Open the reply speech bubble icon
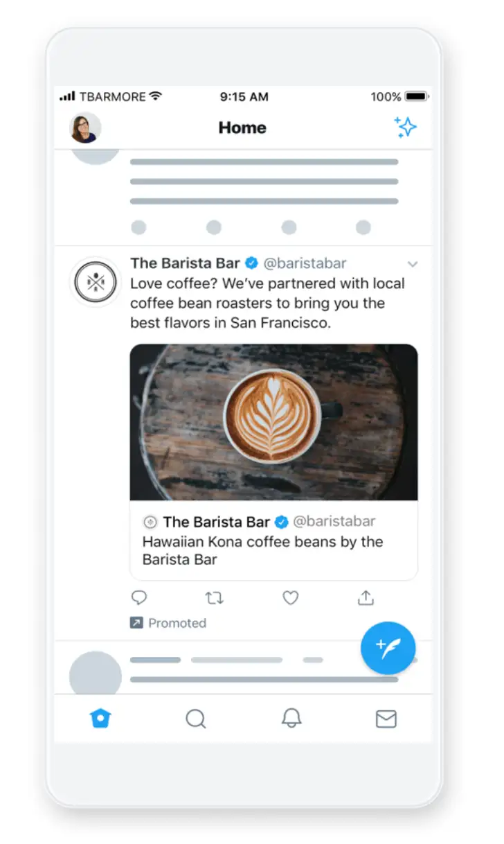This screenshot has width=504, height=844. [139, 597]
